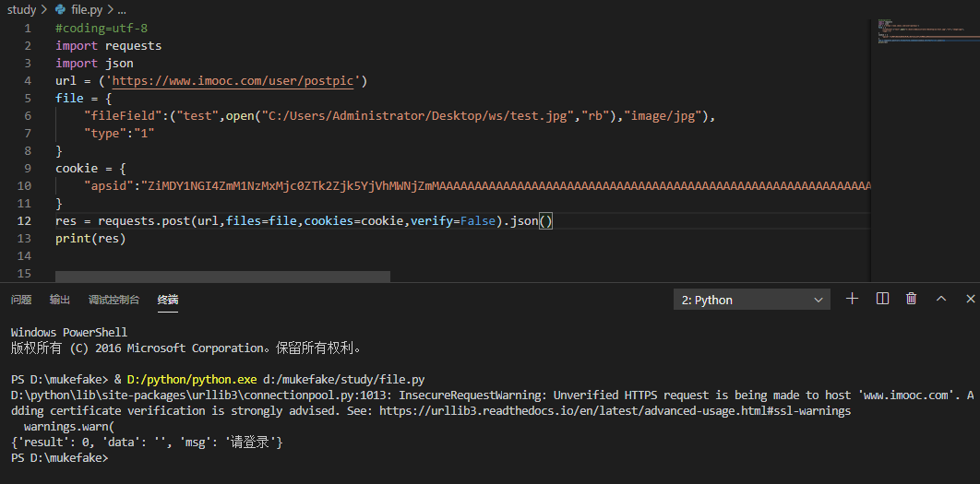
Task: Split the terminal pane
Action: (x=882, y=299)
